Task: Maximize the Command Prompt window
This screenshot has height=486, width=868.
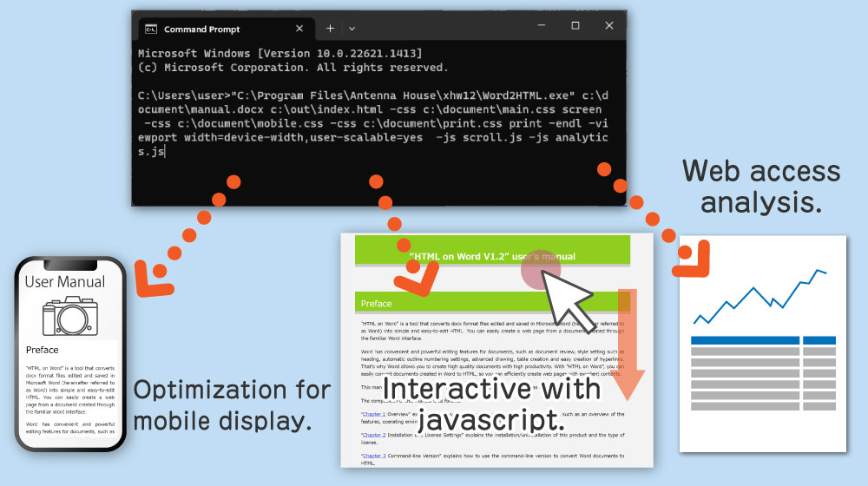Action: tap(575, 25)
